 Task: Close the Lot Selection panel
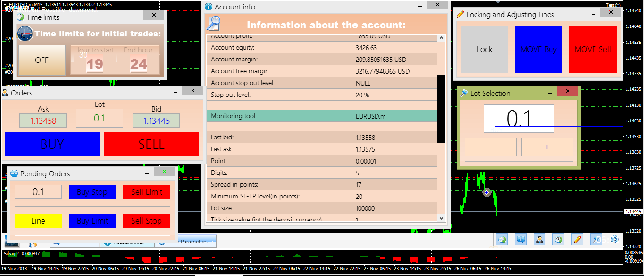567,91
